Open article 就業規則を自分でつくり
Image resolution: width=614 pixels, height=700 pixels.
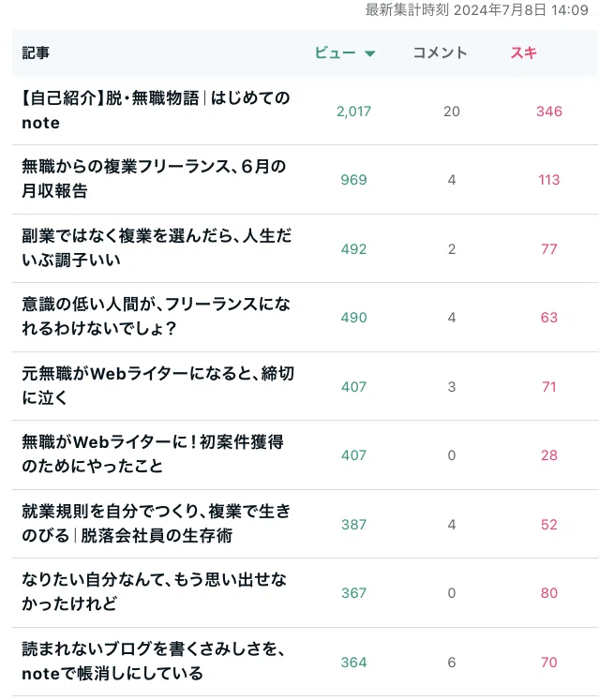(156, 523)
